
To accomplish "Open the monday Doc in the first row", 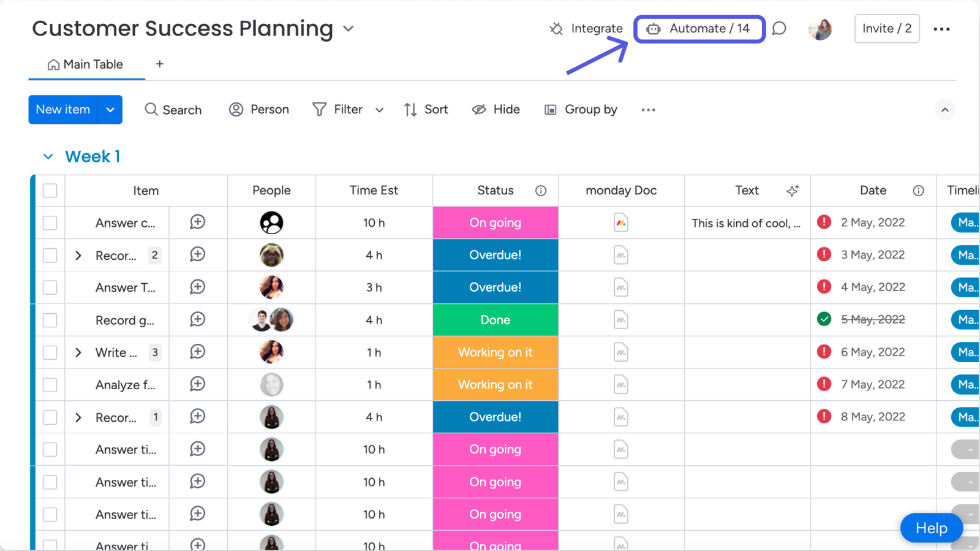I will (620, 222).
